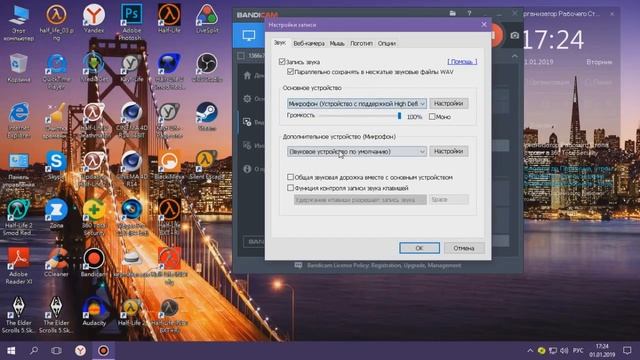
Task: Open the secondary device dropdown
Action: [357, 151]
